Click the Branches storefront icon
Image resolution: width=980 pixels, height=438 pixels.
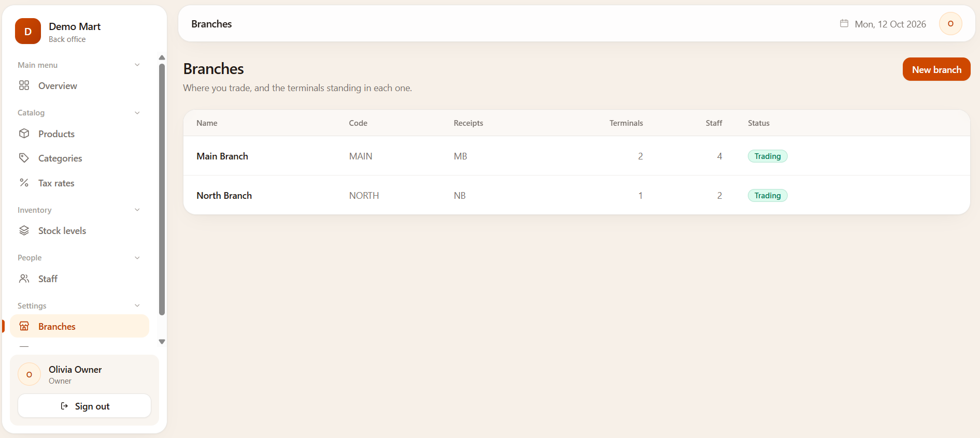pos(24,326)
